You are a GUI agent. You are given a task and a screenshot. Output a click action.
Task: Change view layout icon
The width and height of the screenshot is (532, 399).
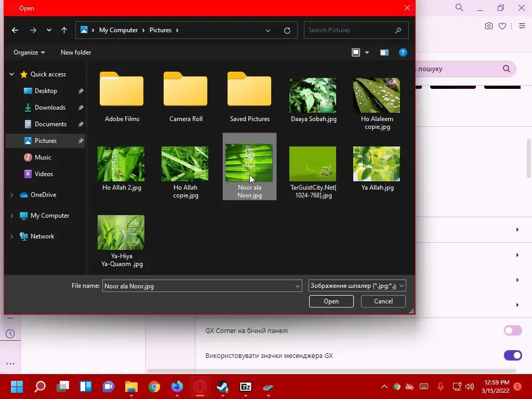click(x=355, y=52)
